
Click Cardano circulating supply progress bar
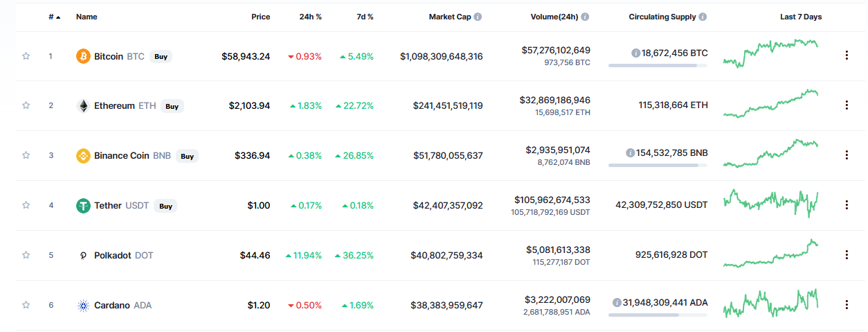point(658,315)
